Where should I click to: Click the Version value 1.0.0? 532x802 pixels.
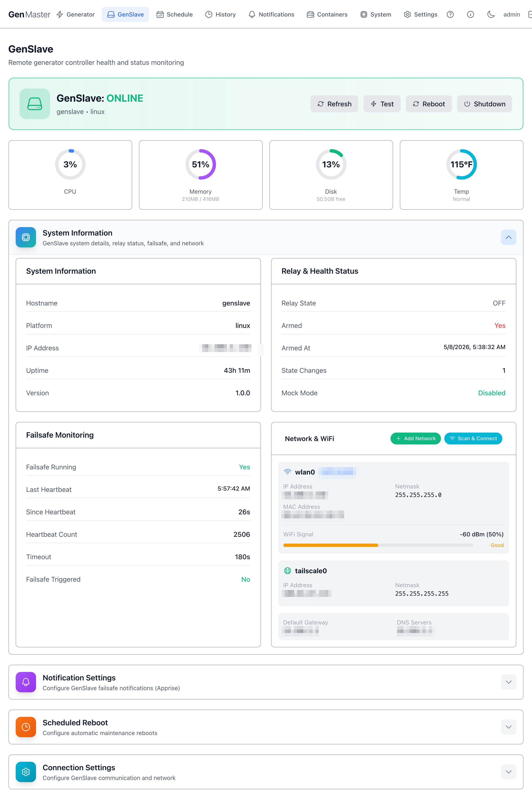(242, 393)
